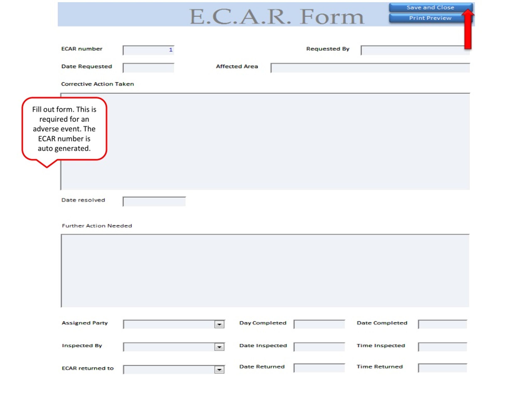
Task: Select the Date Returned field
Action: (319, 368)
